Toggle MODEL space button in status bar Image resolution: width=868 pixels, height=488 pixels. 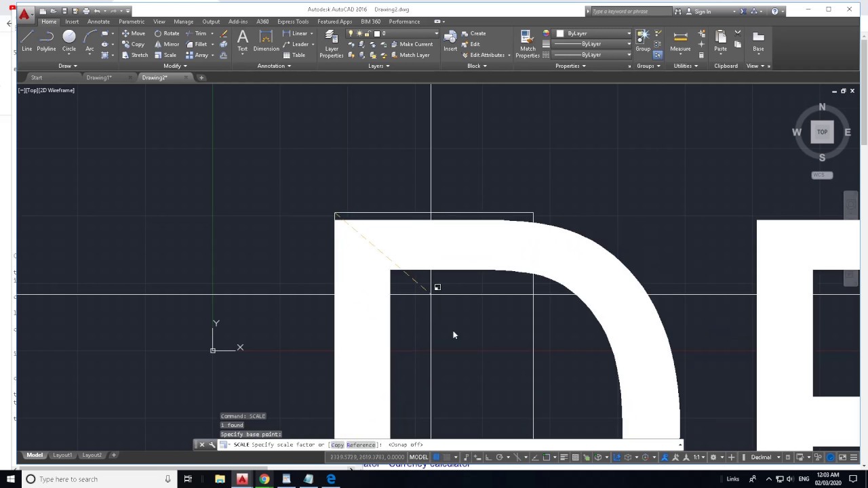coord(418,457)
